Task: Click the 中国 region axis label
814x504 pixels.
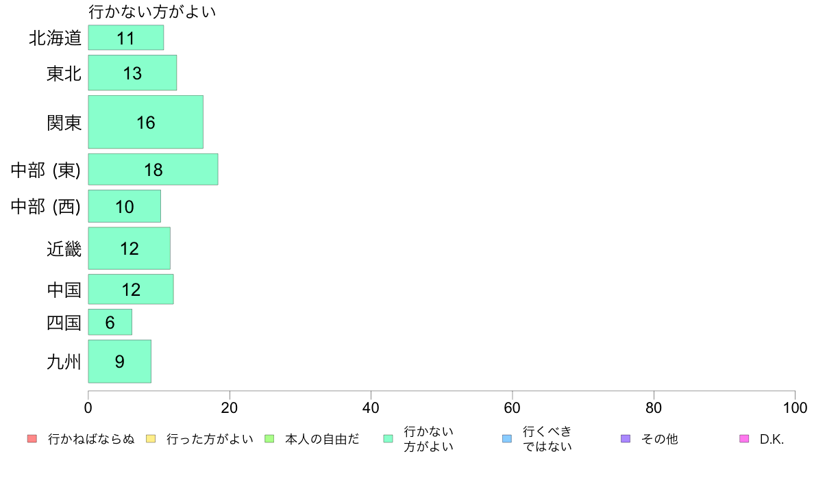Action: click(64, 290)
